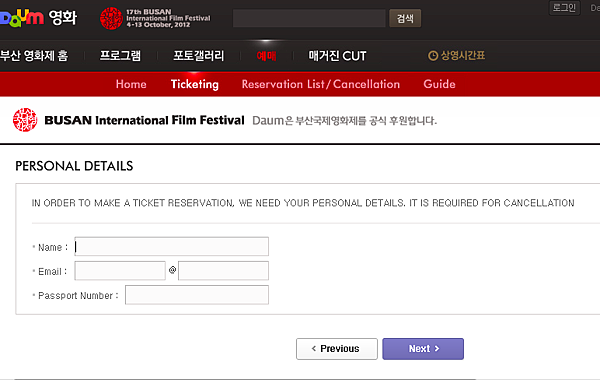Screen dimensions: 600x380
Task: Click the Email domain field after @
Action: coord(223,271)
